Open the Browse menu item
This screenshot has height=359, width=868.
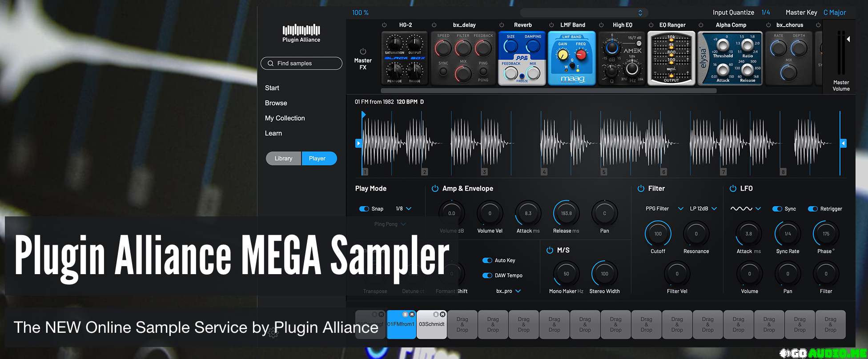coord(276,103)
